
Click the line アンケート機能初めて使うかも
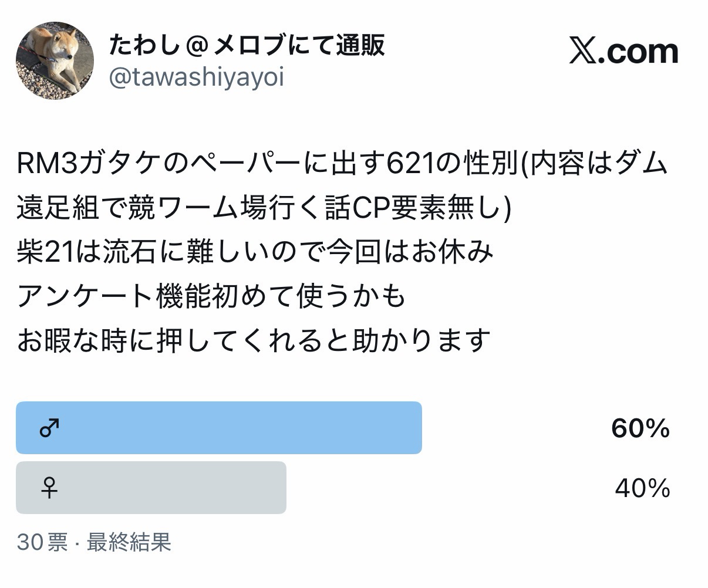(211, 296)
